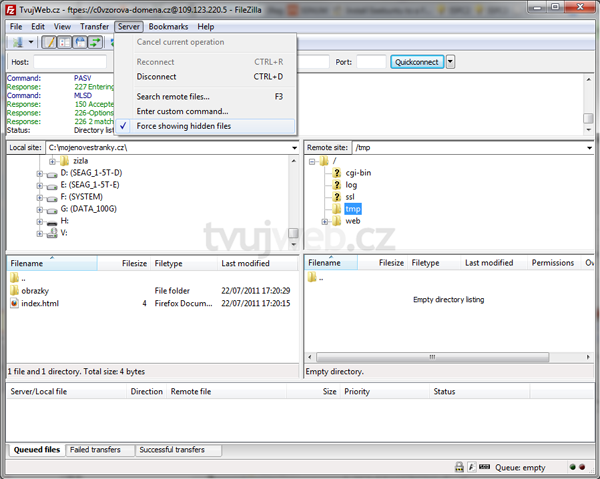The width and height of the screenshot is (600, 479).
Task: Choose Enter custom command menu entry
Action: [x=205, y=111]
